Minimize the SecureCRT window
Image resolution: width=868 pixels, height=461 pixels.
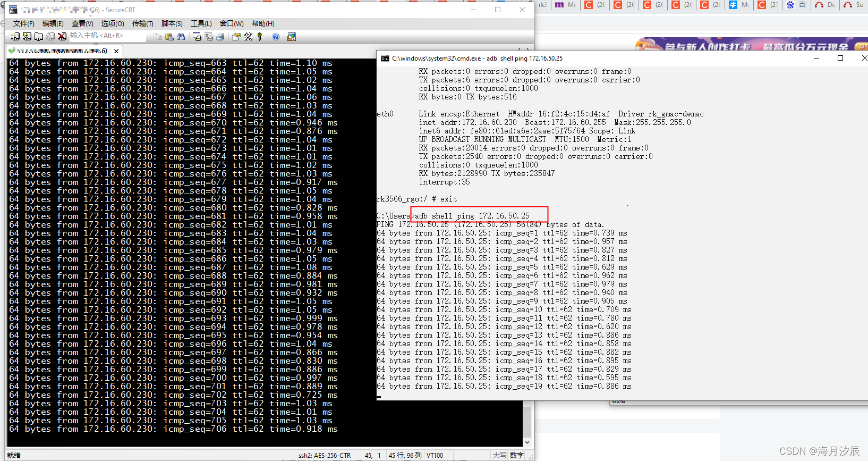tap(474, 10)
